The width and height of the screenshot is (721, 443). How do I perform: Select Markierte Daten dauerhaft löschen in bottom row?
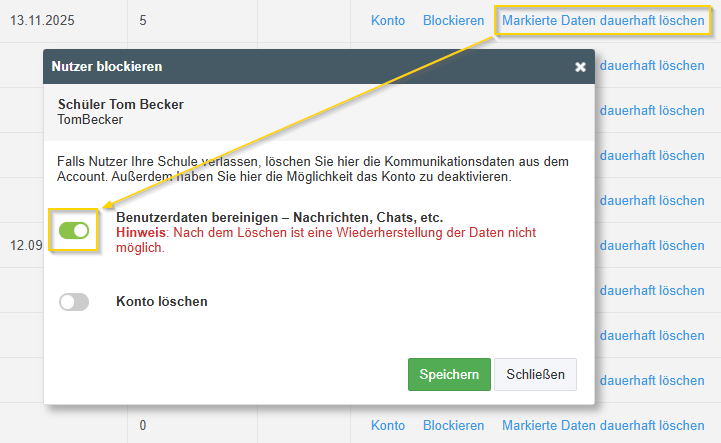pyautogui.click(x=603, y=425)
